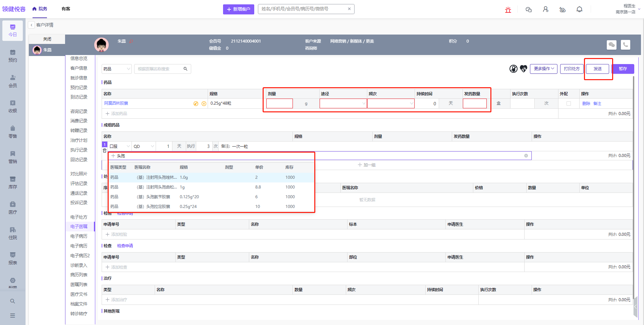Open 咨询记录 in the customer menu
644x325 pixels.
(79, 111)
